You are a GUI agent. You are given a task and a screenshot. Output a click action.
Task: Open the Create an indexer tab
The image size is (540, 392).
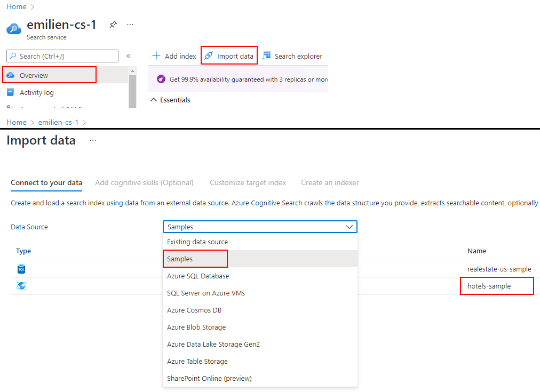click(x=330, y=183)
